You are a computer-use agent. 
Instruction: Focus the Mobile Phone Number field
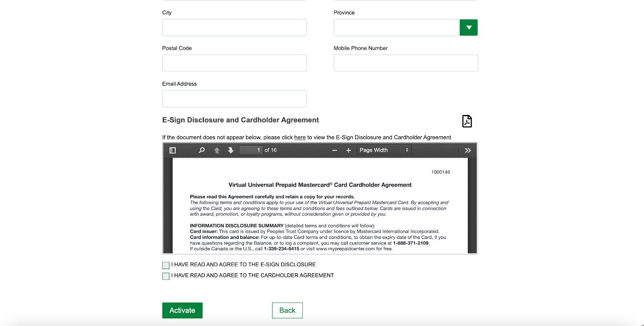406,63
